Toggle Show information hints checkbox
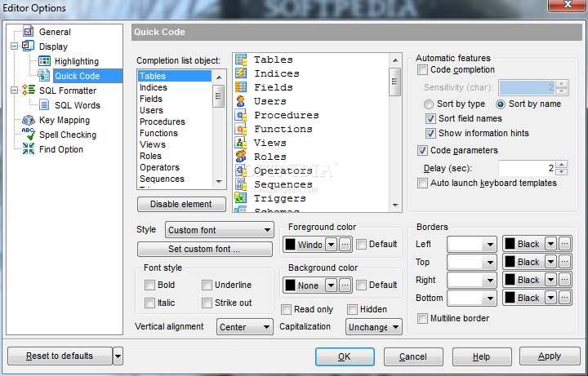The height and width of the screenshot is (376, 588). tap(430, 133)
